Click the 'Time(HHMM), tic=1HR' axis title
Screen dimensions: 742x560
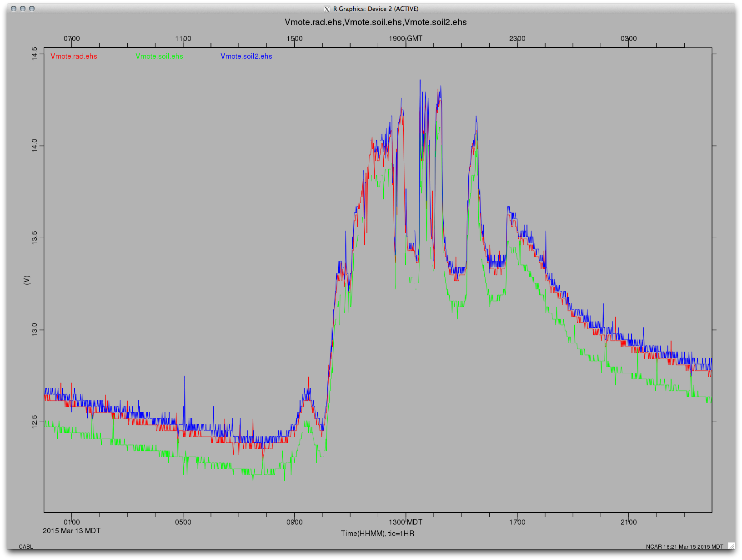click(x=377, y=533)
